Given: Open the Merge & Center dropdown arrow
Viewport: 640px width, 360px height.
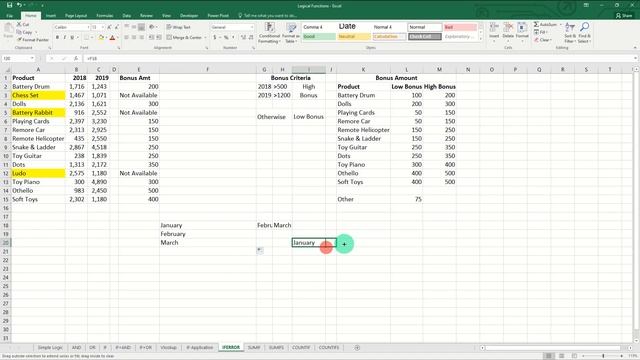Looking at the screenshot, I should coord(205,38).
